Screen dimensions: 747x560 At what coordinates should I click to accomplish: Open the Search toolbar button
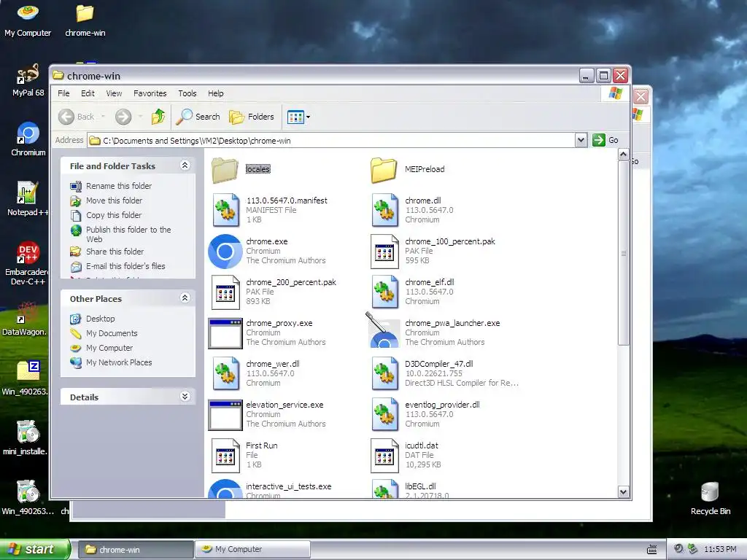198,117
